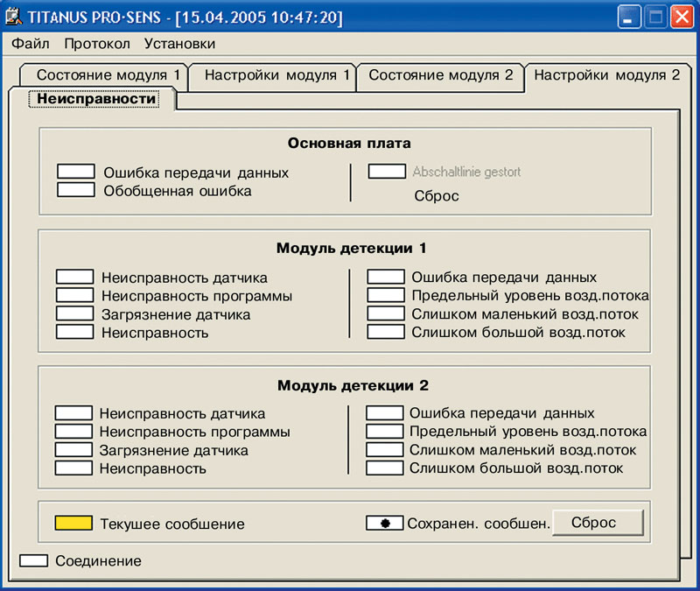Click Модуль 1 Предельный уровень возд.потока indicator
700x591 pixels.
386,295
